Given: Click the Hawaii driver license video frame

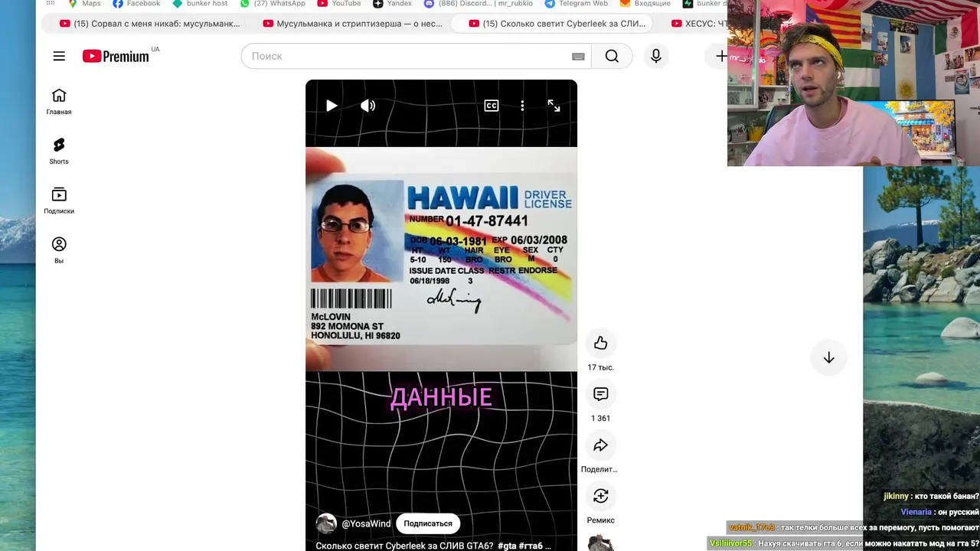Looking at the screenshot, I should click(441, 259).
